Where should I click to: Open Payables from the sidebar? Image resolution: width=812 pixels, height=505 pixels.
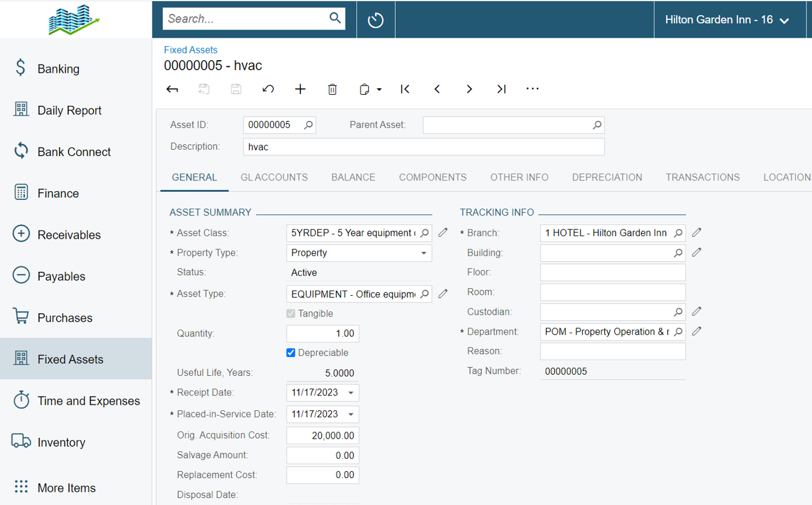[x=61, y=276]
